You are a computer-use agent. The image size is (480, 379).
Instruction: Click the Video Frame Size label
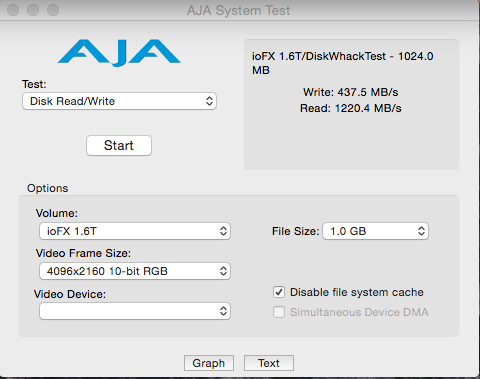[83, 253]
